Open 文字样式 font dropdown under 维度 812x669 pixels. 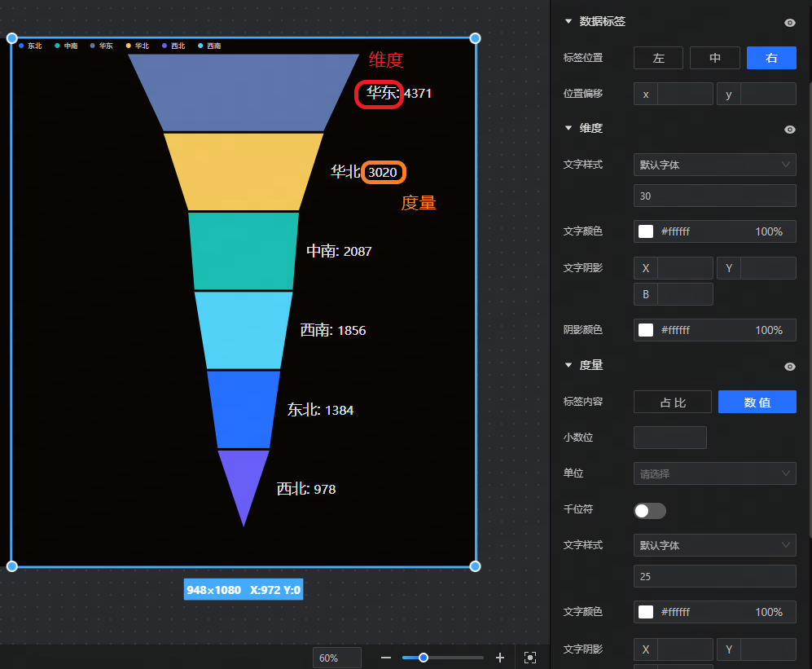(714, 165)
